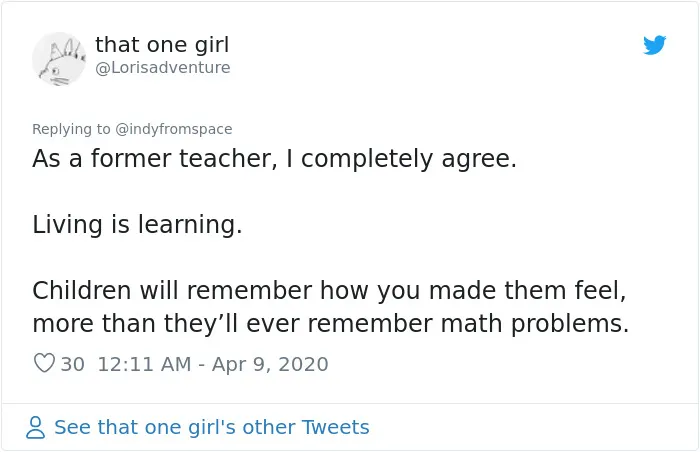Image resolution: width=700 pixels, height=452 pixels.
Task: Like the tweet with the heart icon
Action: (x=44, y=363)
